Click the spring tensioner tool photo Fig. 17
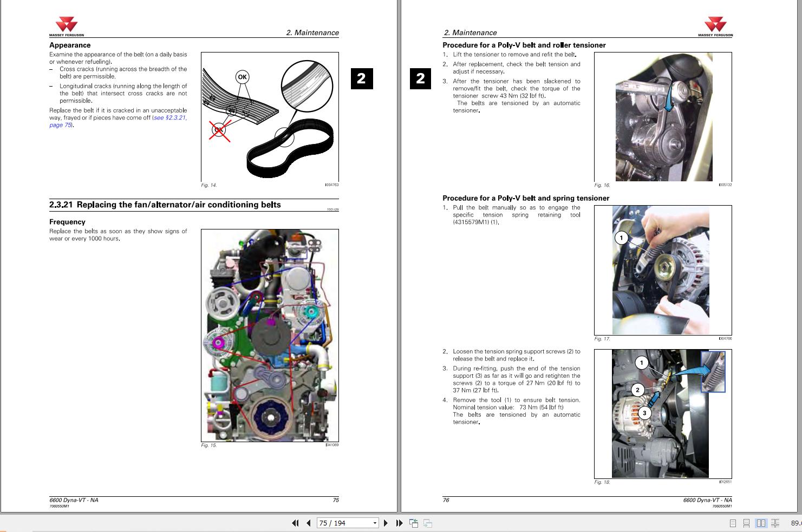 pos(663,270)
